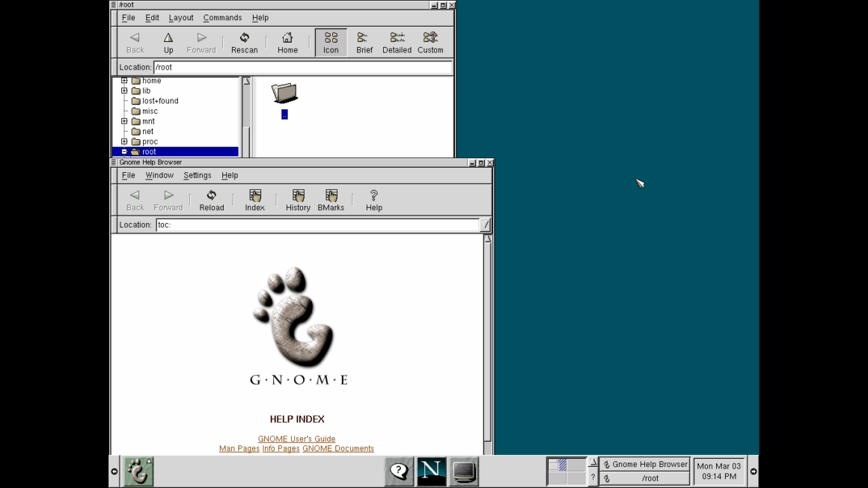Click file manager Back arrow

[135, 43]
